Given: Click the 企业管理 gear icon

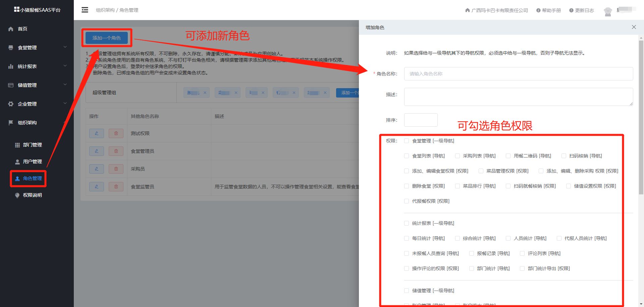Looking at the screenshot, I should point(11,104).
